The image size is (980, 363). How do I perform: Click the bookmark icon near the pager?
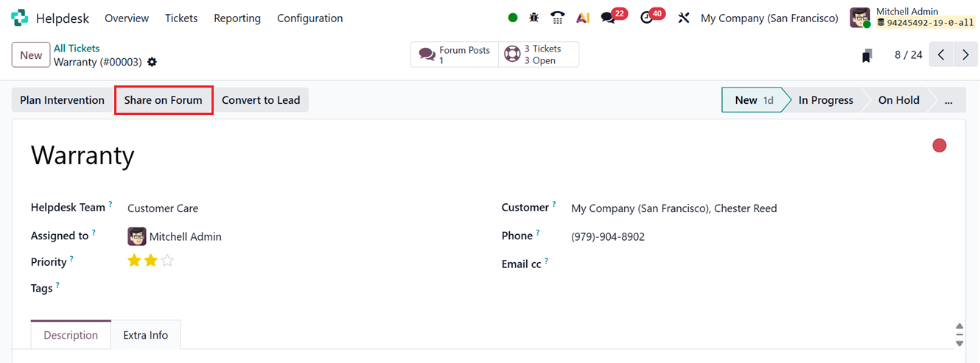(x=867, y=55)
